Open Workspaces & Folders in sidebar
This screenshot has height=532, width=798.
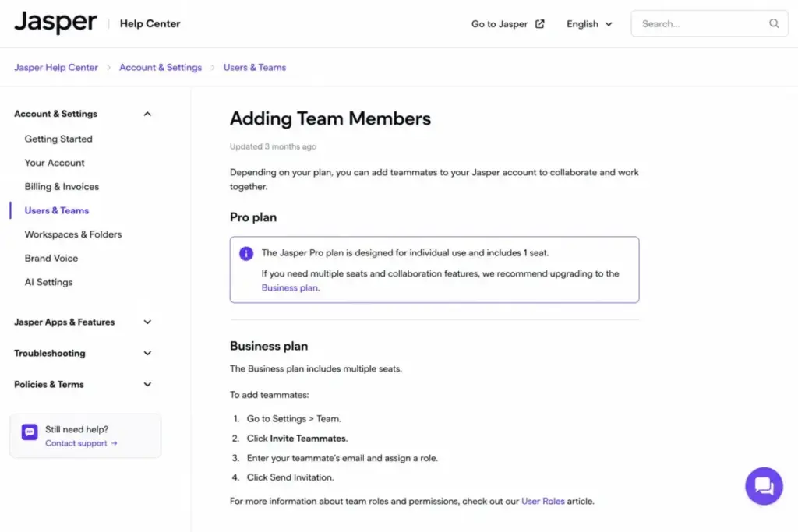click(73, 234)
